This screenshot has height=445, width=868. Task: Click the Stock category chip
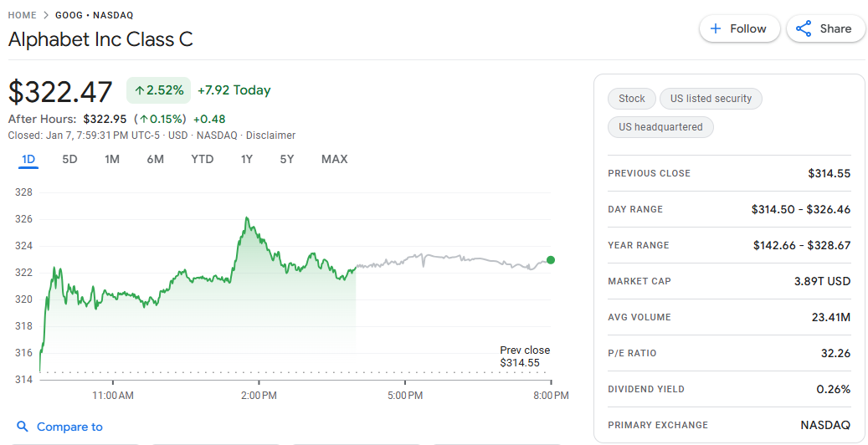[632, 99]
